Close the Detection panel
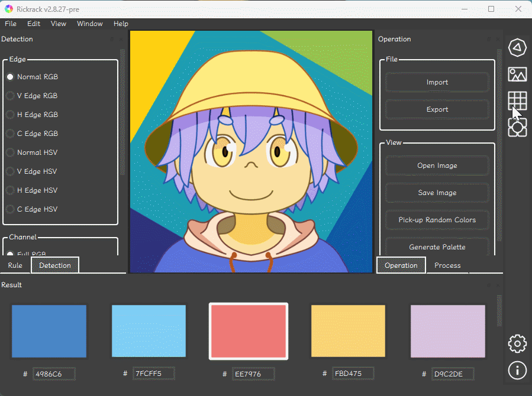This screenshot has height=396, width=532. click(121, 40)
